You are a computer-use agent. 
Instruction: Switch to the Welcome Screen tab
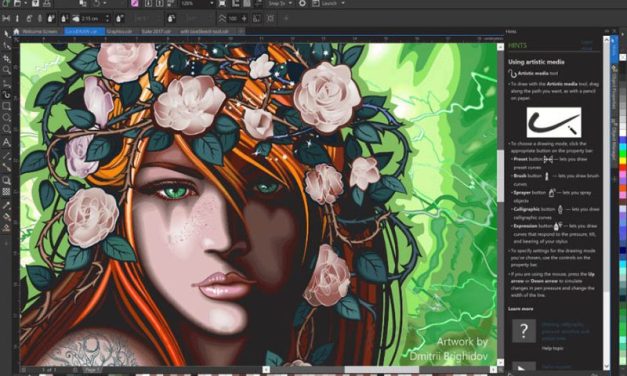click(x=39, y=31)
